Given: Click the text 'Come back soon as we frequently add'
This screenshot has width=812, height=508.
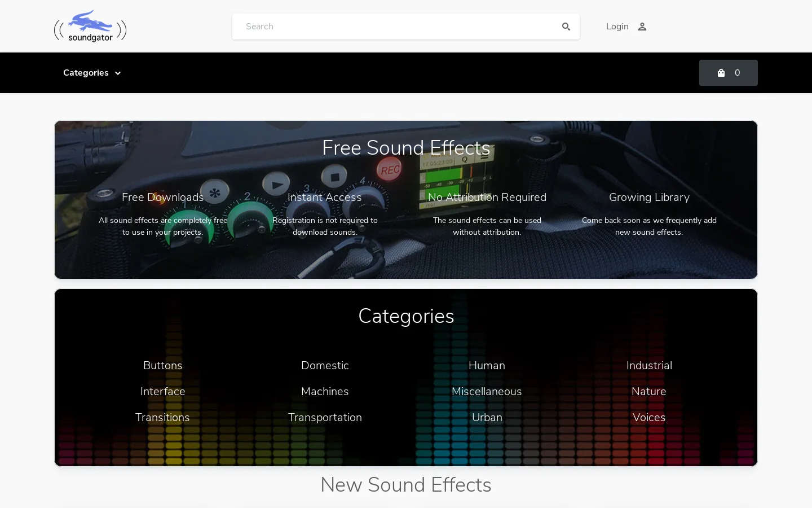Looking at the screenshot, I should pos(649,220).
